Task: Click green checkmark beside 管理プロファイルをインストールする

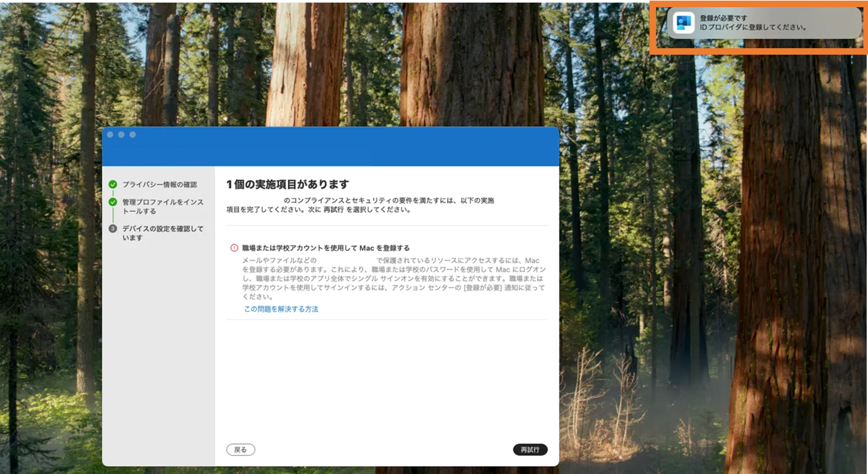Action: click(113, 202)
